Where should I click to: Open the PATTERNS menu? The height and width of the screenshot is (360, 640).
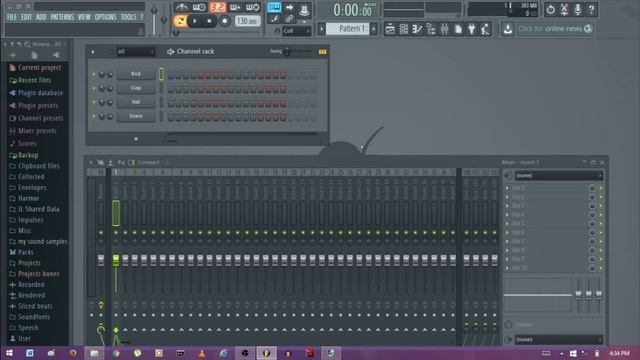62,17
